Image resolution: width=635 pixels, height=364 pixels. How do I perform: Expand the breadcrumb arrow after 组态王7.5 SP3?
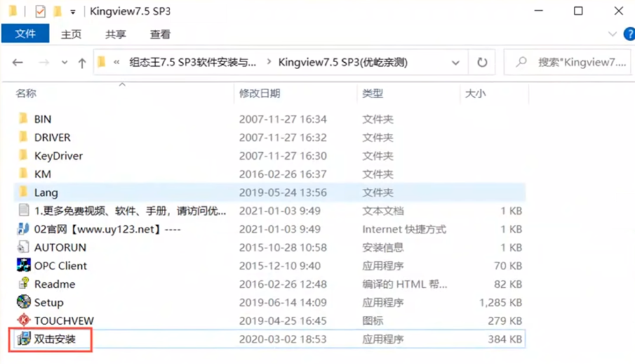[269, 62]
